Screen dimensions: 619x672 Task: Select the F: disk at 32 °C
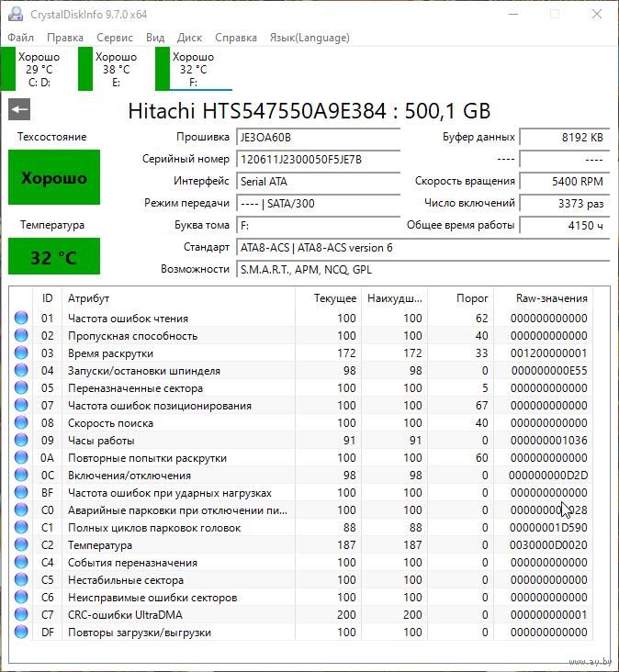[x=194, y=69]
